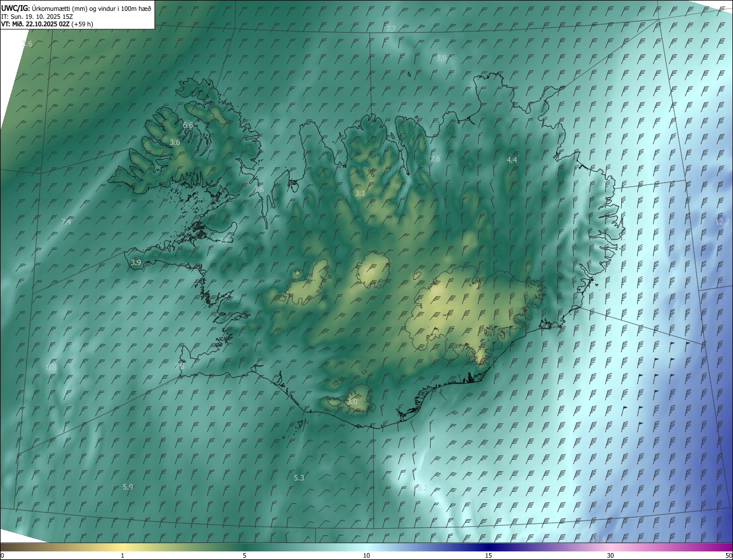Click the 7.4 value over the western sea
Screen dimensions: 733x560
tap(66, 222)
